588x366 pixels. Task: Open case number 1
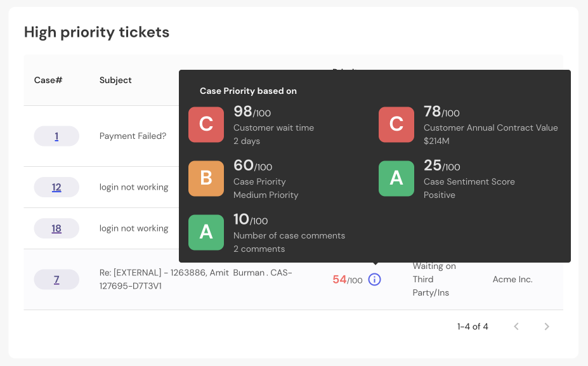(x=56, y=136)
